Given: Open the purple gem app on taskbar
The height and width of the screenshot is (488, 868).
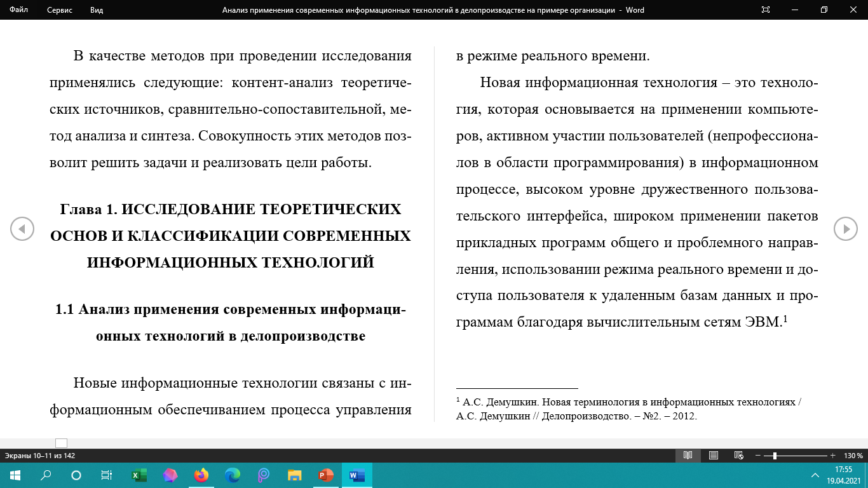Looking at the screenshot, I should 170,475.
